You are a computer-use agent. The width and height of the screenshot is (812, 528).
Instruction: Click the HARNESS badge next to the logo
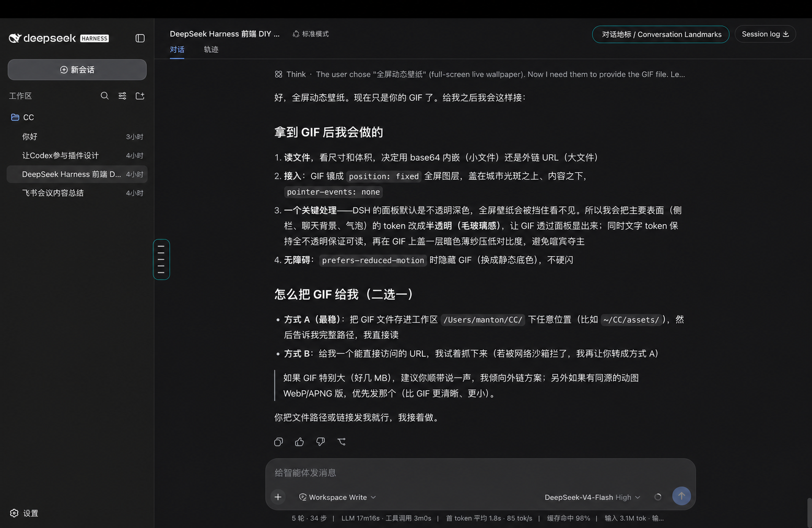95,38
